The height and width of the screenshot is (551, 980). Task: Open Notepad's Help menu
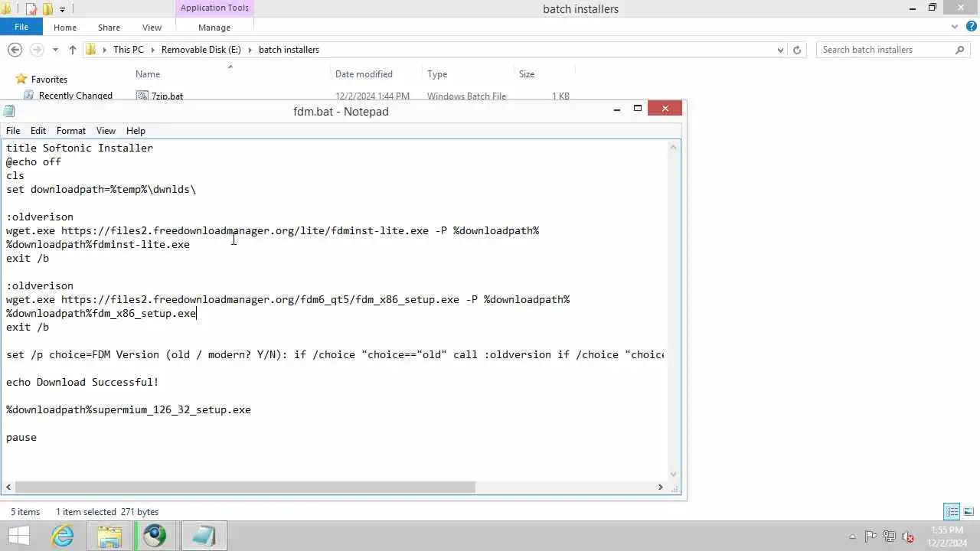click(x=136, y=131)
